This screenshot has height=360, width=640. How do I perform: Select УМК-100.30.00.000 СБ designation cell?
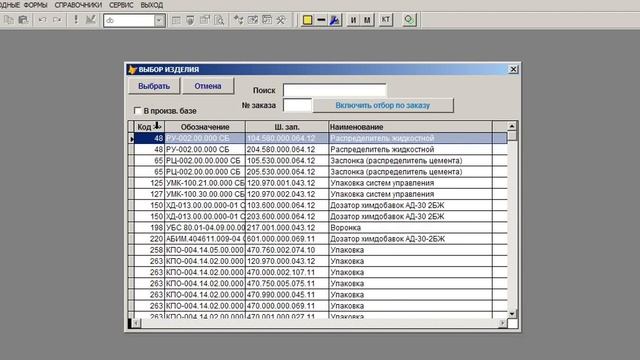click(x=205, y=194)
